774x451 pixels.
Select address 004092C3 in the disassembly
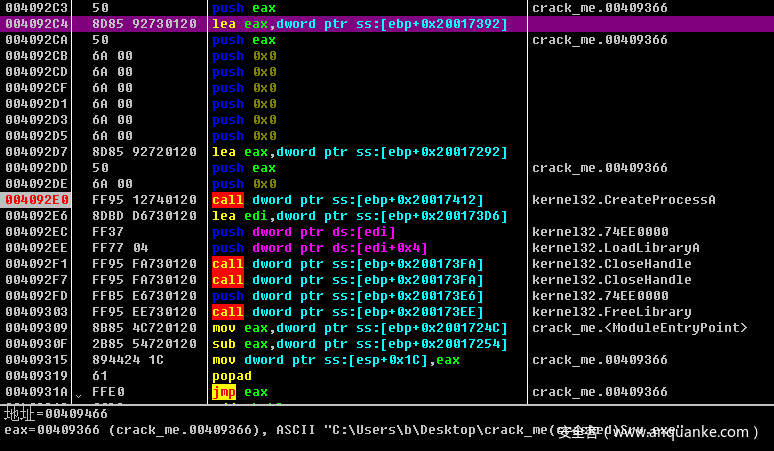coord(36,8)
